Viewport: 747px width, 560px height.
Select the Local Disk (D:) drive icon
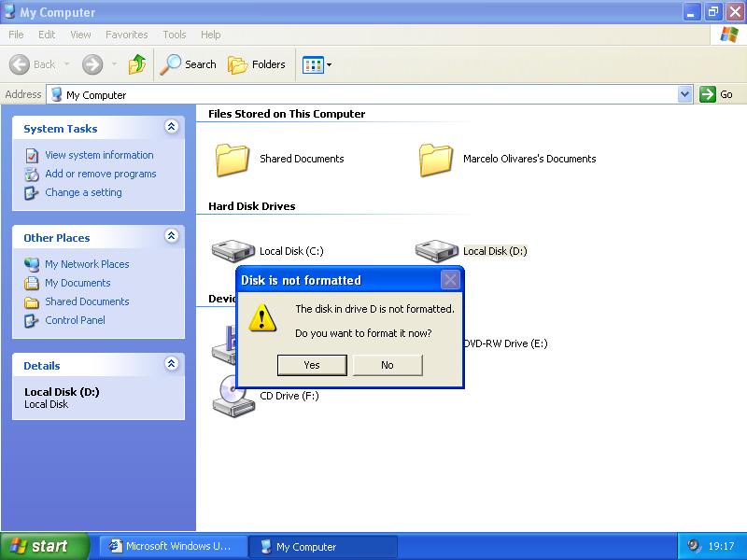[436, 251]
